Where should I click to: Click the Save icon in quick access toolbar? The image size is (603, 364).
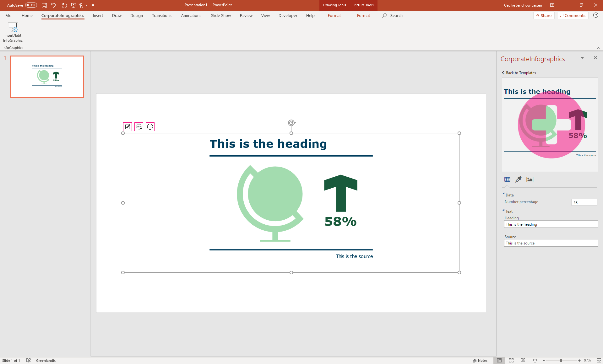(44, 5)
